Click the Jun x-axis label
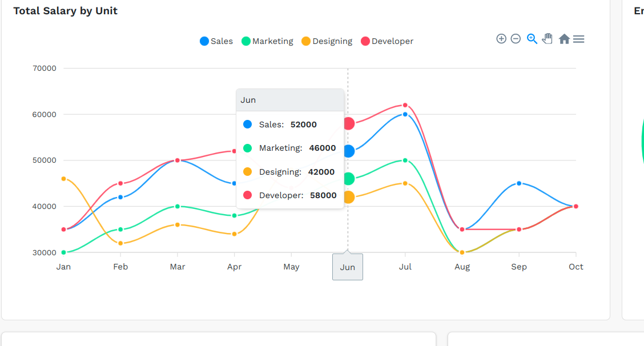 [x=348, y=267]
